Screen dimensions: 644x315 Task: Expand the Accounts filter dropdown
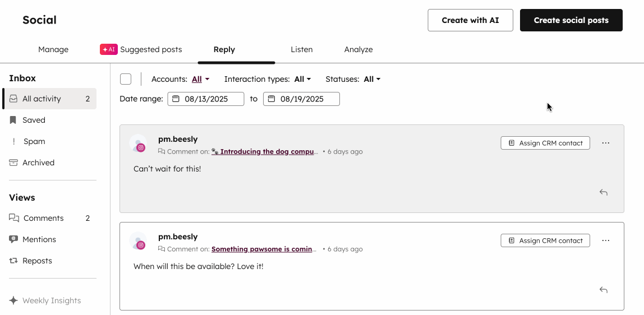200,79
